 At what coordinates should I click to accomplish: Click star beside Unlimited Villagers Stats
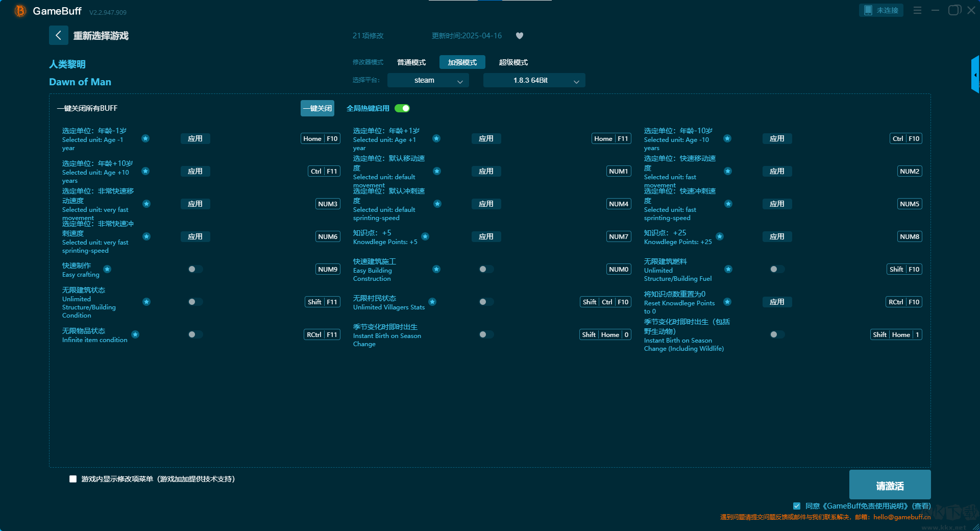coord(432,302)
